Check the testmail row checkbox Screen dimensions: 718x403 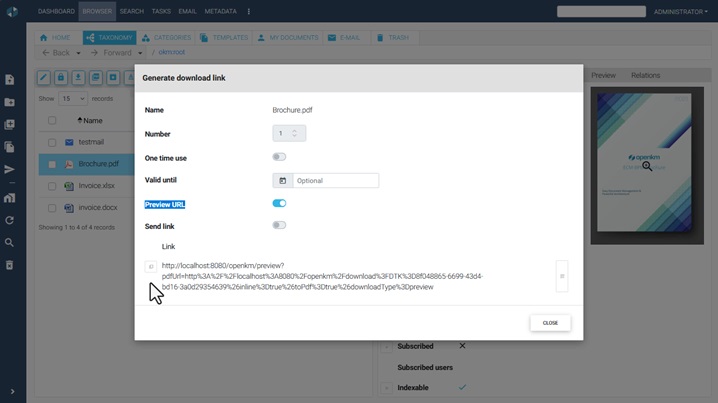(x=52, y=142)
